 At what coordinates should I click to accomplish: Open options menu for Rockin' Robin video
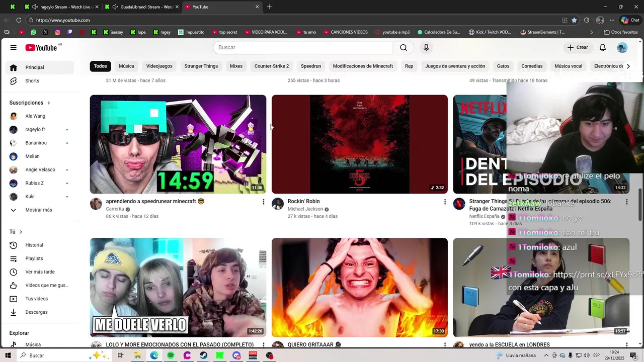coord(445,202)
